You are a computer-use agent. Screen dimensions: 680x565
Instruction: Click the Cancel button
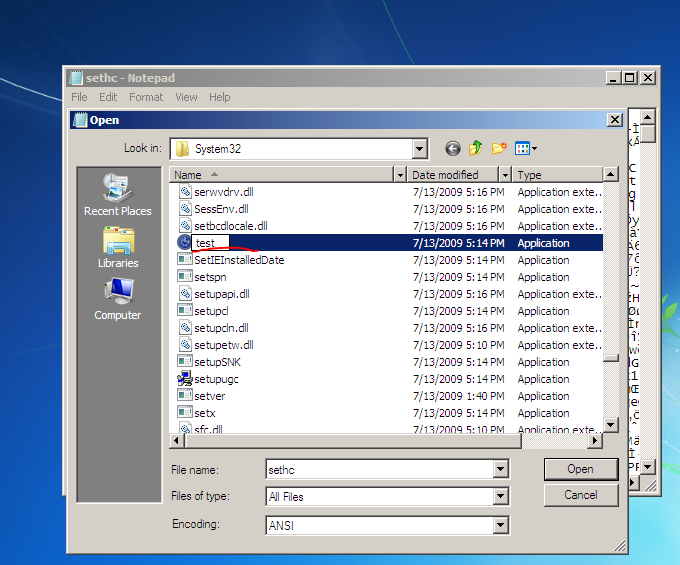(580, 495)
